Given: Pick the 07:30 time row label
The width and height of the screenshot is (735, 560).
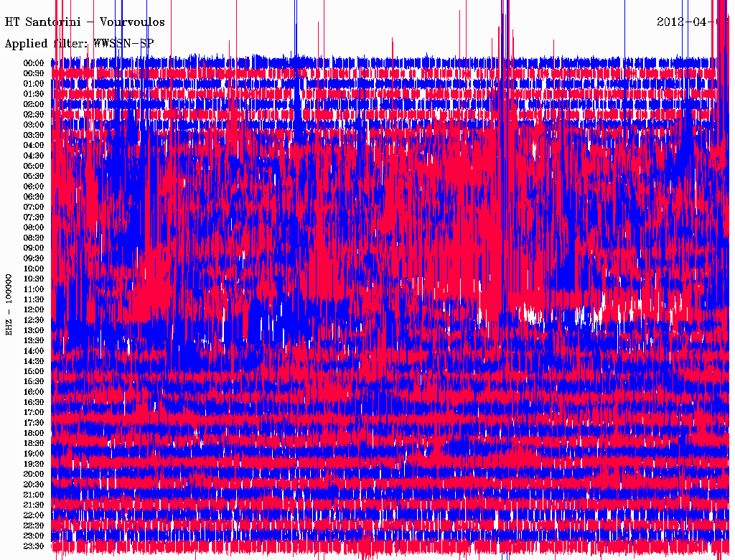Looking at the screenshot, I should click(x=34, y=218).
